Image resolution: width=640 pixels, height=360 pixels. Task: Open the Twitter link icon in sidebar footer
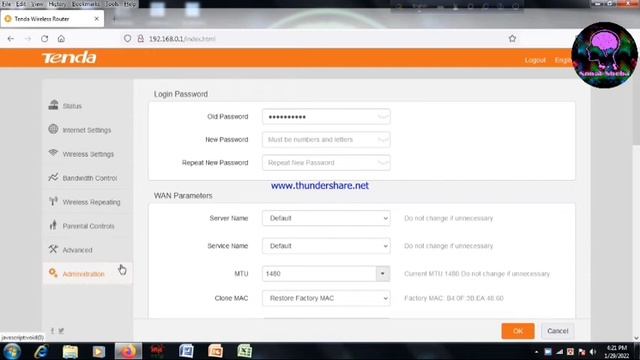pyautogui.click(x=61, y=331)
